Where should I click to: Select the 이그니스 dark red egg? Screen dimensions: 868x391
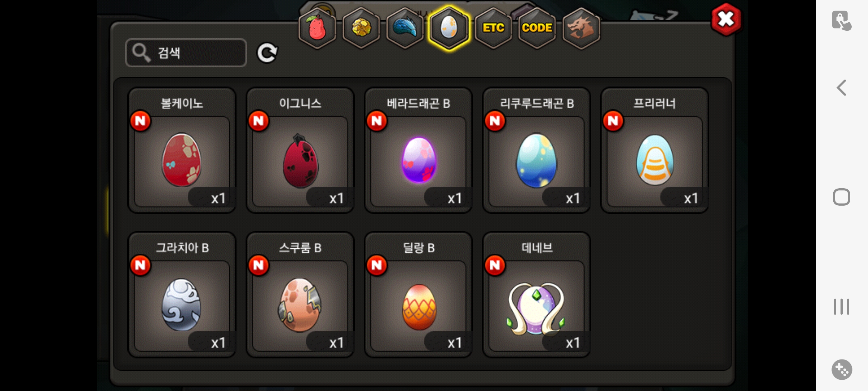[300, 150]
